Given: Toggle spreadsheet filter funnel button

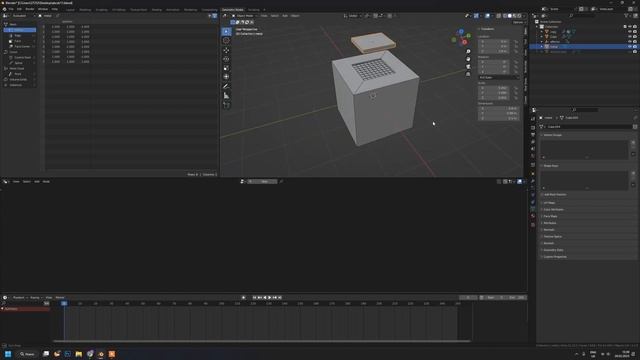Looking at the screenshot, I should point(215,16).
